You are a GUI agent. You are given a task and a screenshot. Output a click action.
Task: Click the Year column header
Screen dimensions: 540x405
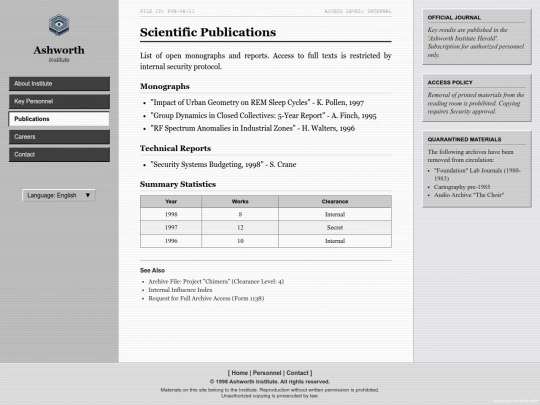171,201
